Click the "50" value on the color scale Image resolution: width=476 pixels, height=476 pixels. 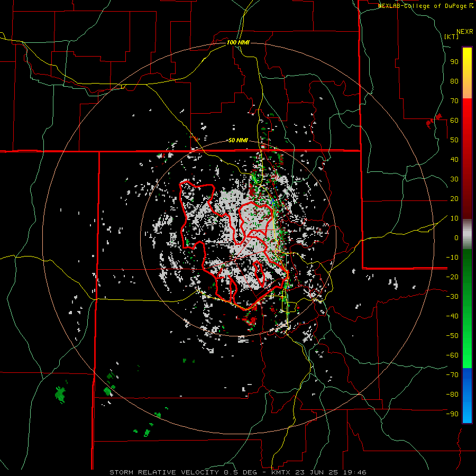[454, 140]
